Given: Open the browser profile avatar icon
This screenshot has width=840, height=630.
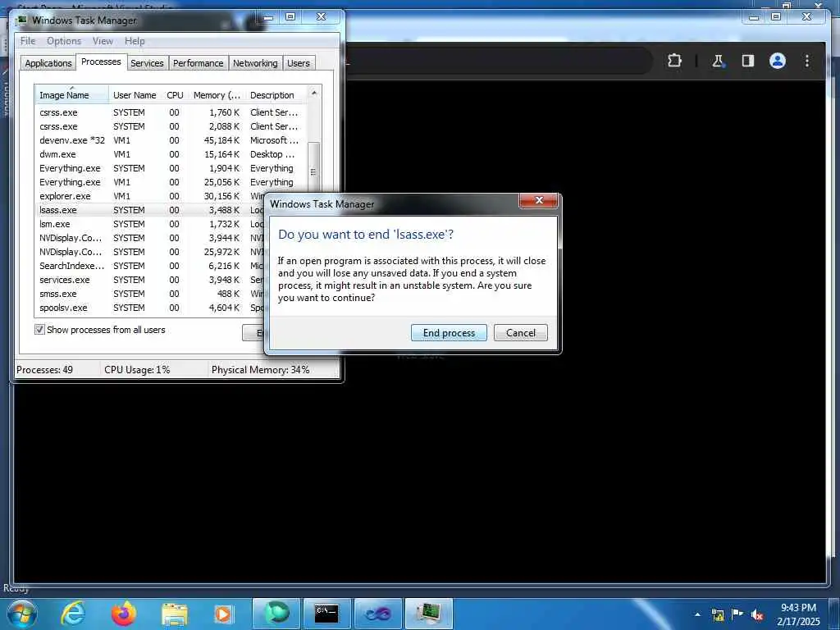Looking at the screenshot, I should (778, 61).
